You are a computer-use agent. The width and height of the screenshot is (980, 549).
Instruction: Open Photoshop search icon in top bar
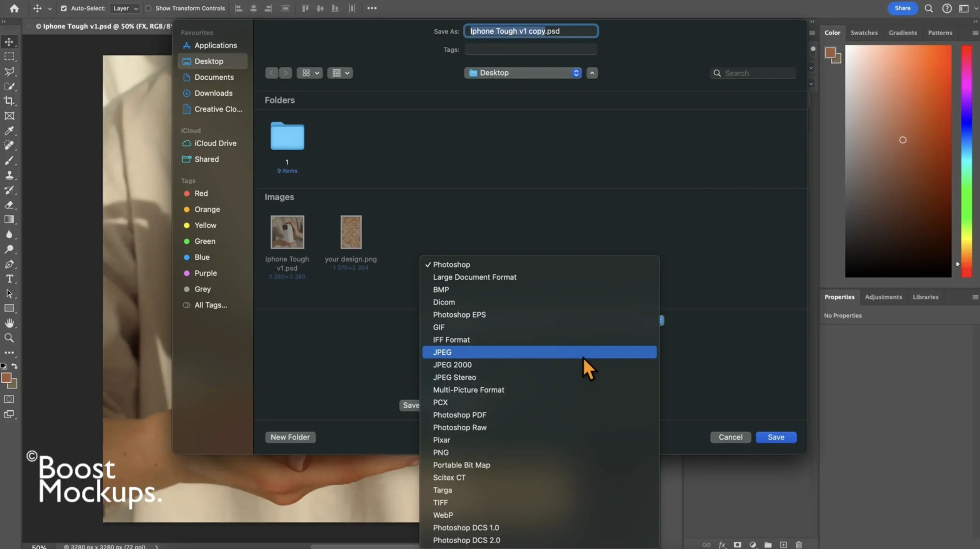[x=928, y=8]
